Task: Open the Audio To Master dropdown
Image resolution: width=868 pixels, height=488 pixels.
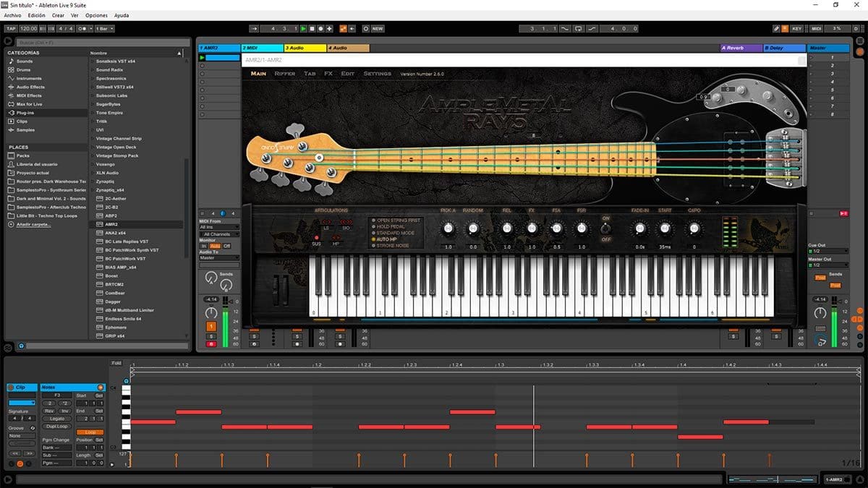Action: 219,257
